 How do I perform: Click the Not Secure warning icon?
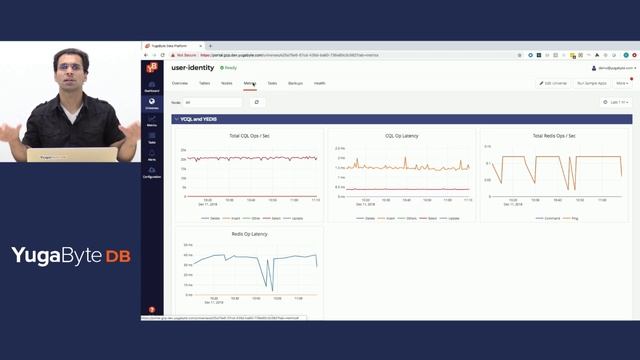click(x=173, y=55)
